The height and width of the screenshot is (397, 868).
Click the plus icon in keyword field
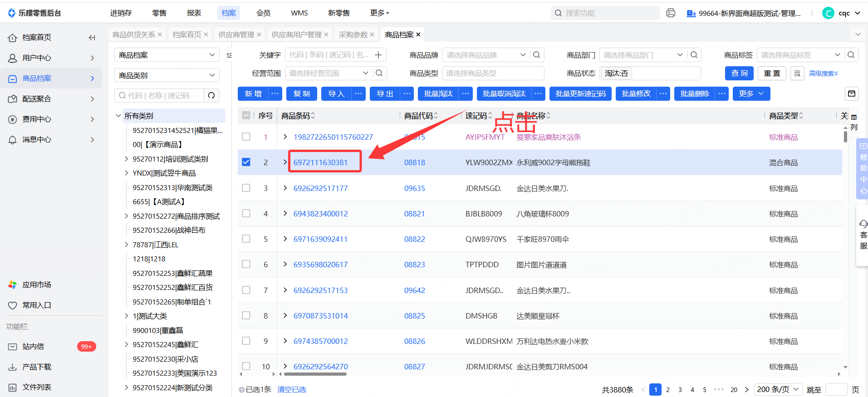[x=378, y=55]
